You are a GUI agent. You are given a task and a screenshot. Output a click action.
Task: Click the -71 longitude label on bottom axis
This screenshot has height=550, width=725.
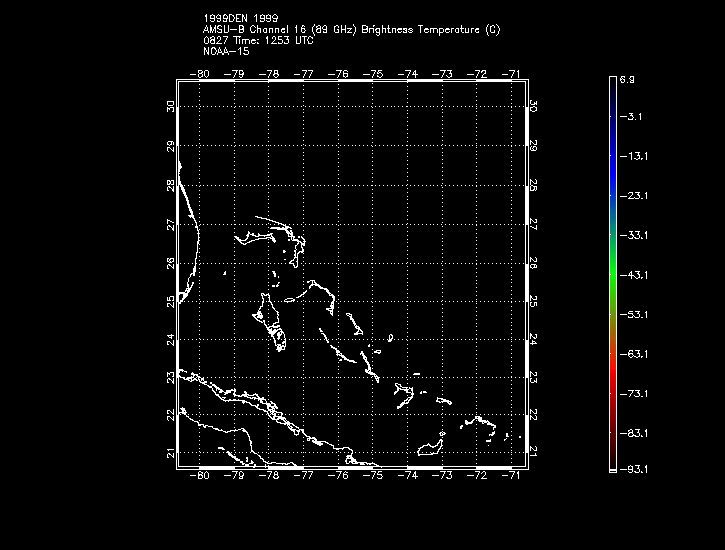(x=511, y=476)
